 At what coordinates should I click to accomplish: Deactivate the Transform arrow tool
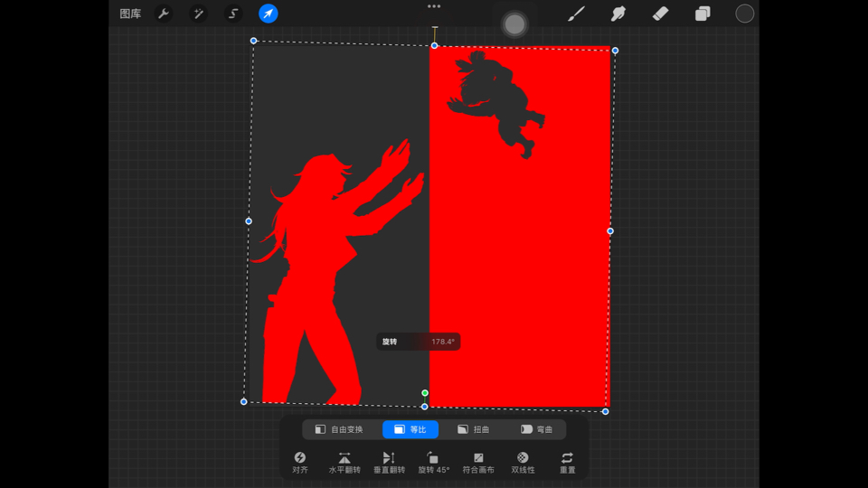(269, 14)
